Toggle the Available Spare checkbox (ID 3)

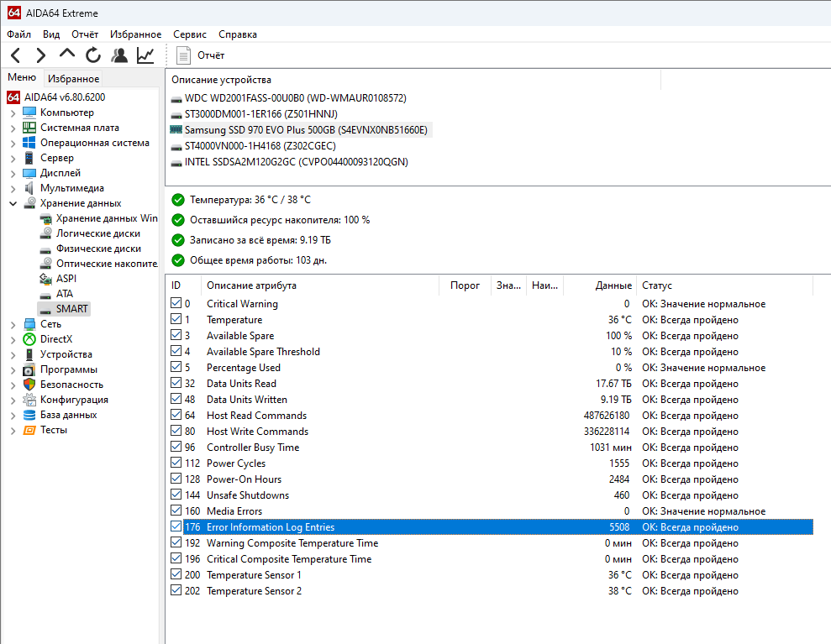(x=176, y=335)
